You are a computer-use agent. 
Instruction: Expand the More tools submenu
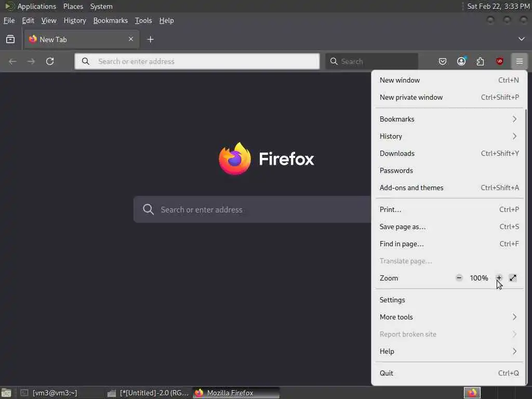pyautogui.click(x=449, y=317)
